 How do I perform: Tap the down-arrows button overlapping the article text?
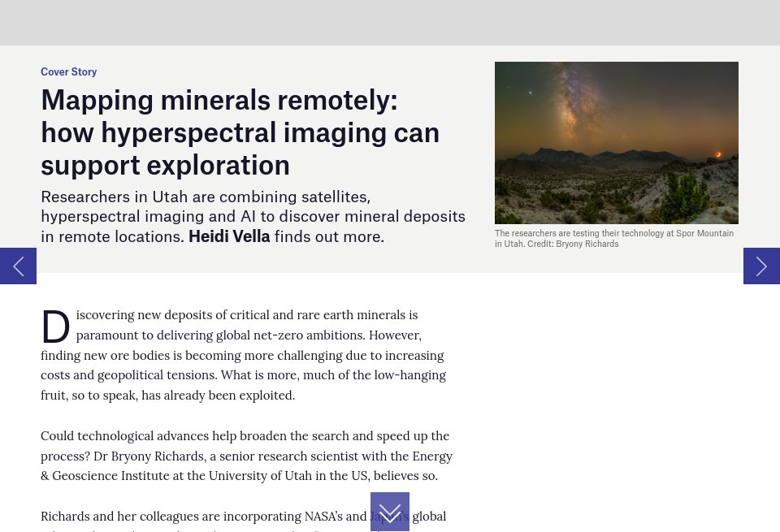click(x=390, y=512)
